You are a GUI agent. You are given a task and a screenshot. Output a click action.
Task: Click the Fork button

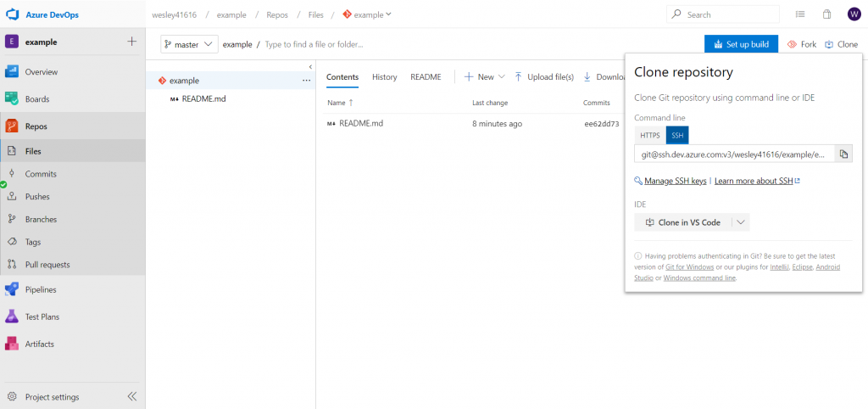[x=802, y=44]
